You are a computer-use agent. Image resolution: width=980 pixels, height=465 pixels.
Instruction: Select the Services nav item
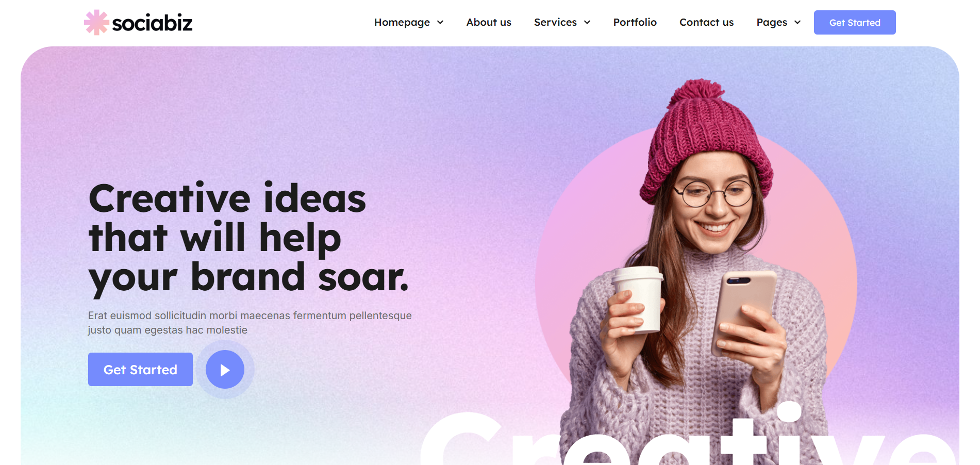(555, 22)
